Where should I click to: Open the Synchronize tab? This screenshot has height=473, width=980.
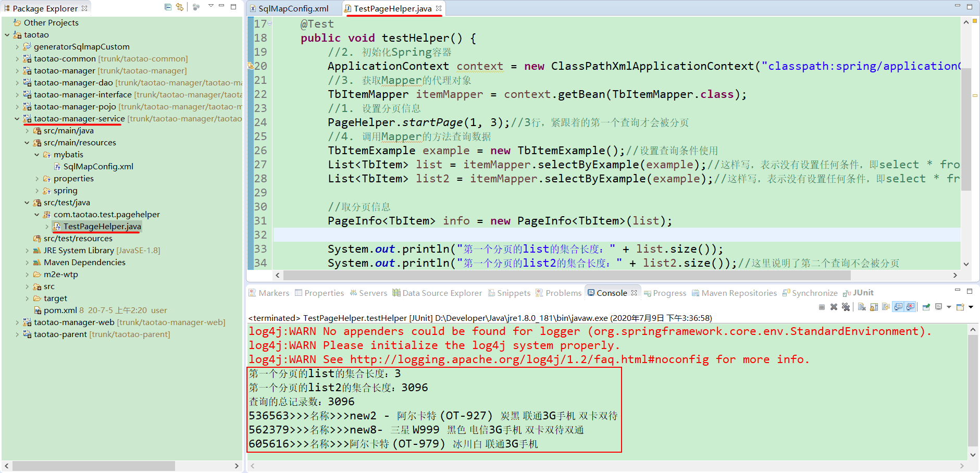pyautogui.click(x=810, y=293)
